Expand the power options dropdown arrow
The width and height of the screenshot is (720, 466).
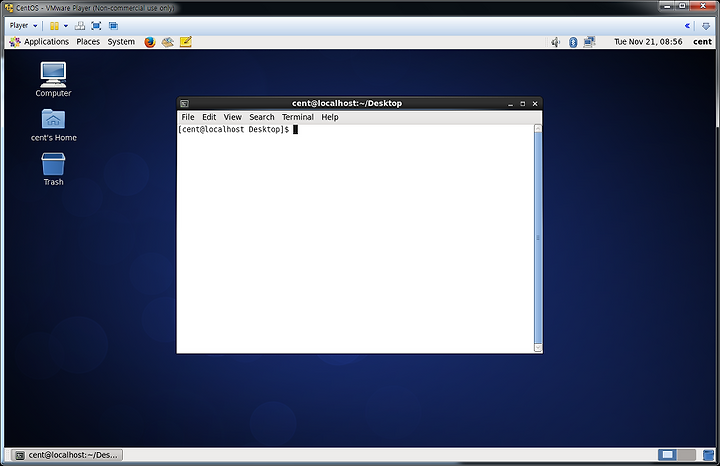[66, 26]
